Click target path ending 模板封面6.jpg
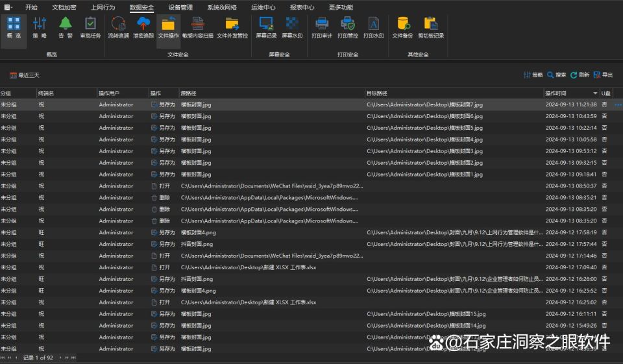 [x=424, y=116]
